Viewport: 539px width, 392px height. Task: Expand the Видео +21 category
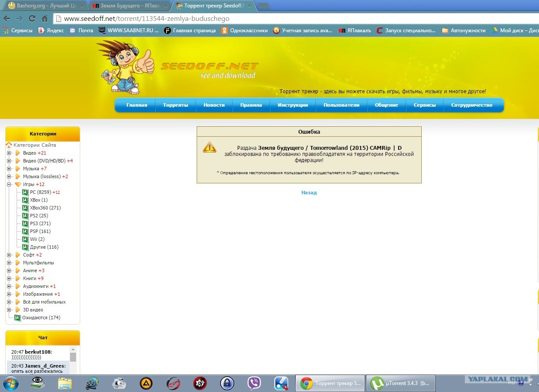(9, 153)
